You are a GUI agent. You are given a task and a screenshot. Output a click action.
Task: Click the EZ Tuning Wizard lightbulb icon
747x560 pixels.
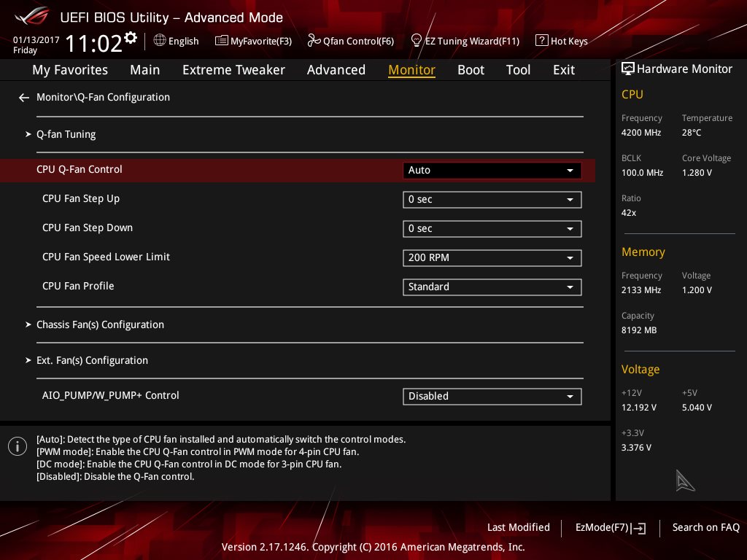coord(416,41)
